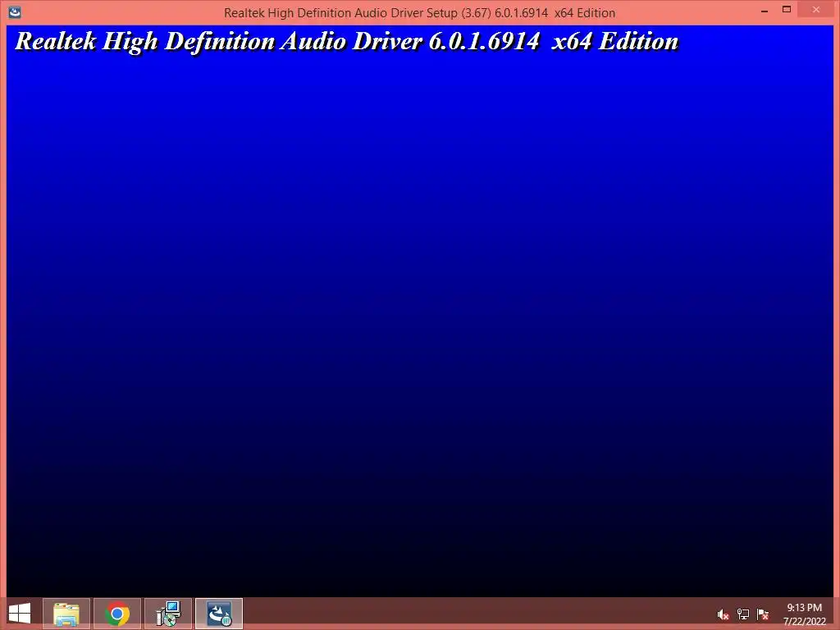Maximize the Realtek setup window
This screenshot has width=840, height=630.
(787, 10)
